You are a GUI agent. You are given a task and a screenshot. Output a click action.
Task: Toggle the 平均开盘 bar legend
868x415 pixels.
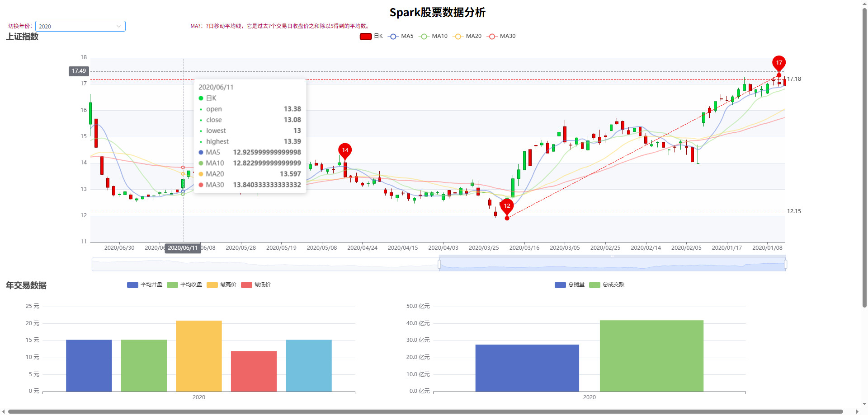145,284
